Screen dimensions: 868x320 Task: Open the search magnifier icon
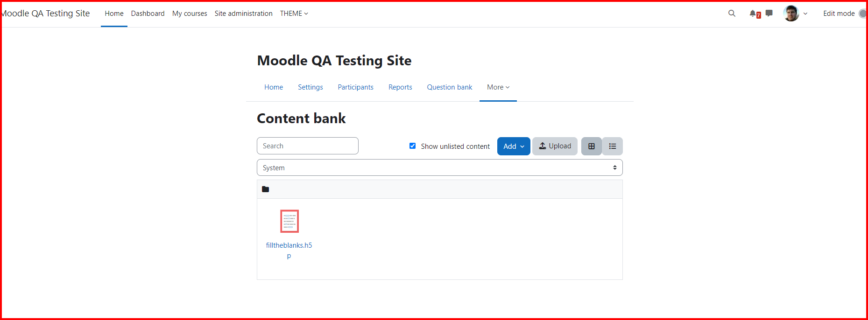click(732, 14)
